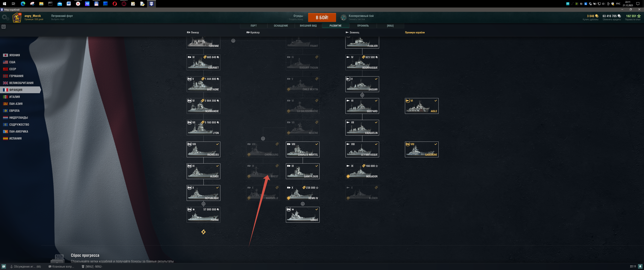Select the Normandie battleship card
The width and height of the screenshot is (644, 270).
[203, 106]
